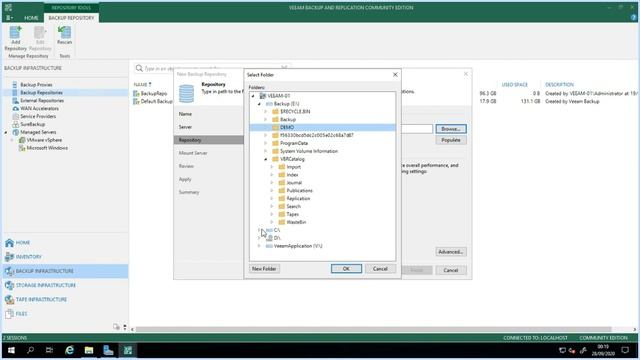This screenshot has height=360, width=640.
Task: Select Backup Proxies in the infrastructure tree
Action: click(36, 85)
